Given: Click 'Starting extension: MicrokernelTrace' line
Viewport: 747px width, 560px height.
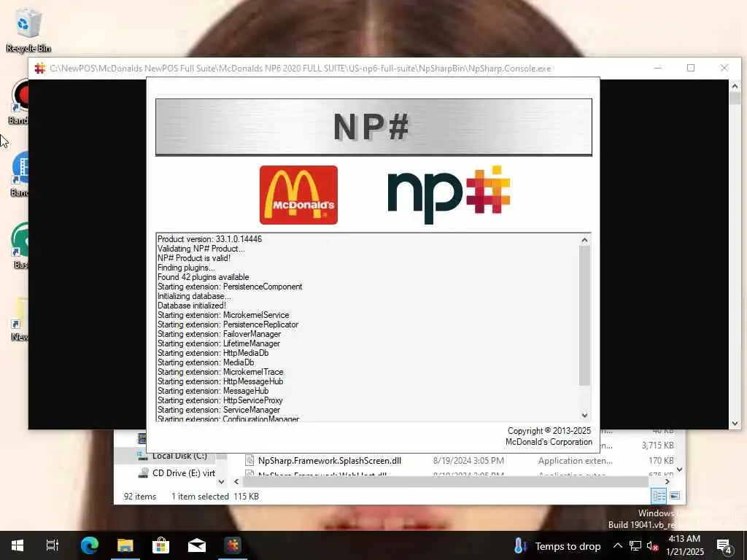Looking at the screenshot, I should click(220, 372).
